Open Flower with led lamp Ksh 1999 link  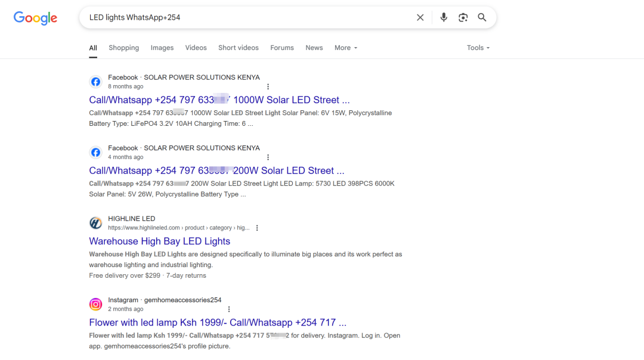(218, 322)
